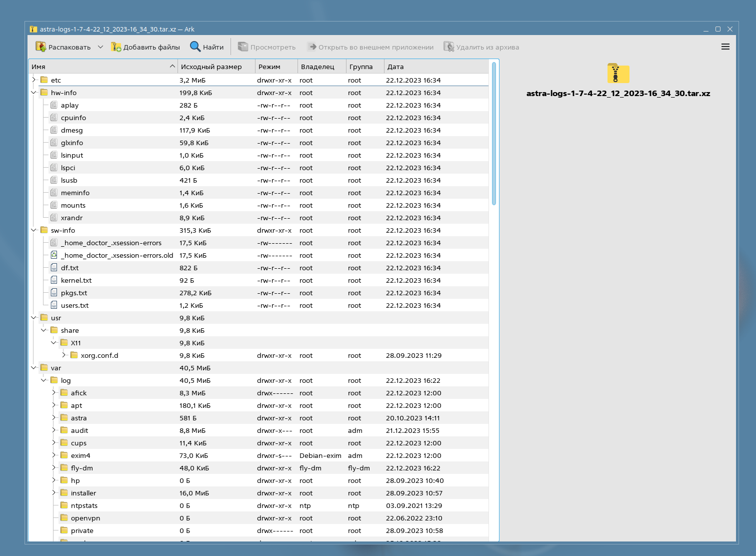Click the cups folder icon
This screenshot has width=756, height=556.
tap(64, 443)
